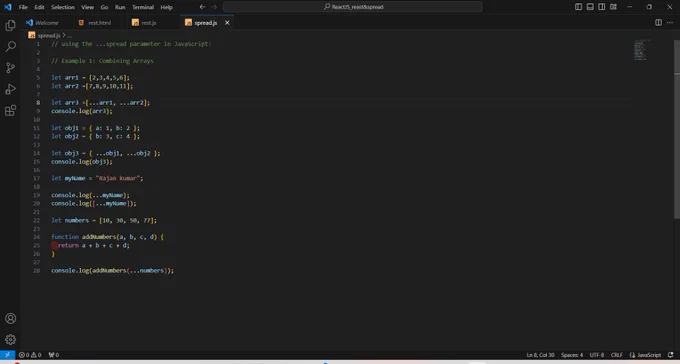Restore down the VS Code window
The height and width of the screenshot is (364, 680).
click(649, 7)
